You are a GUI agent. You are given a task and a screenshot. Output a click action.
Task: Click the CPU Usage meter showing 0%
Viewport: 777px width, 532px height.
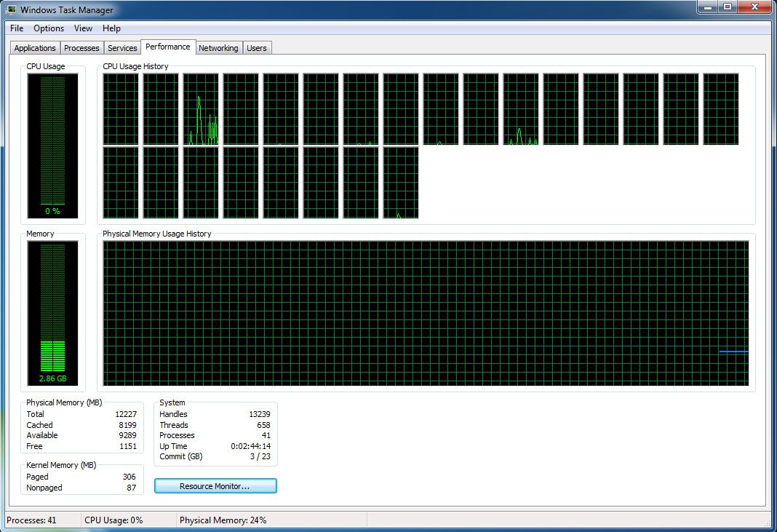pyautogui.click(x=53, y=146)
